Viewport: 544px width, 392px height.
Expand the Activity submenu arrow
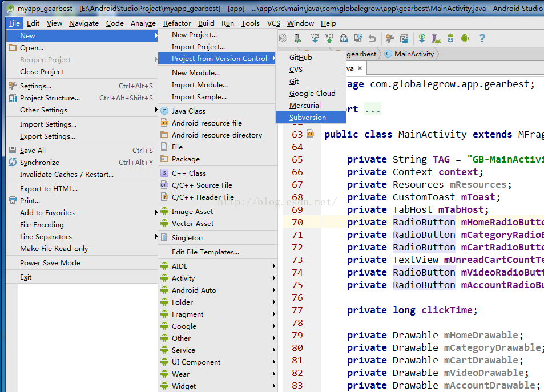pyautogui.click(x=274, y=278)
